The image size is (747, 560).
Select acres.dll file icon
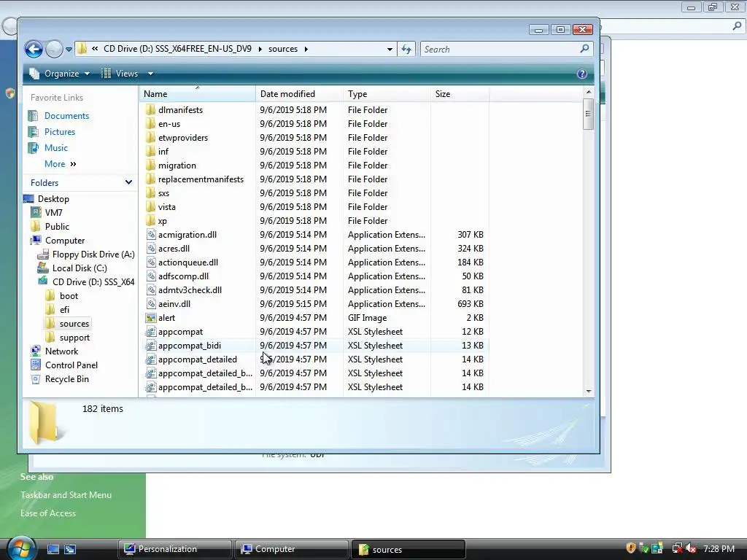coord(150,249)
